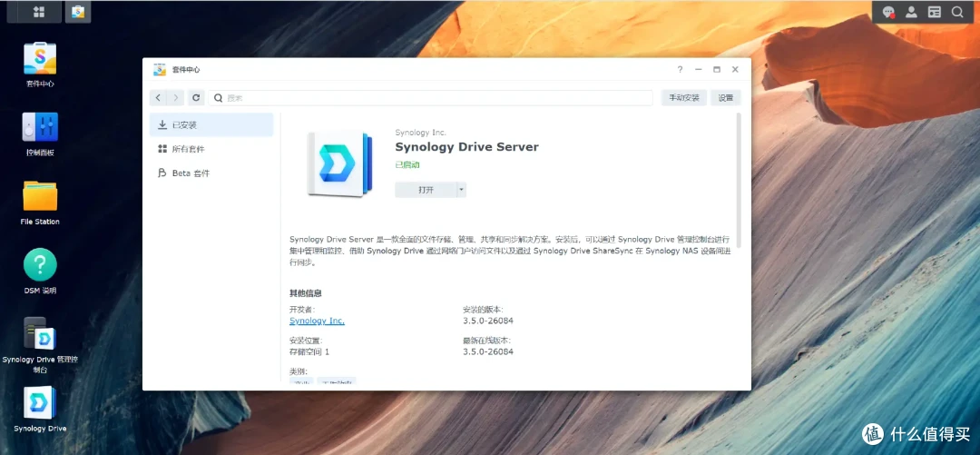Open DSM search magnifier icon

(957, 12)
